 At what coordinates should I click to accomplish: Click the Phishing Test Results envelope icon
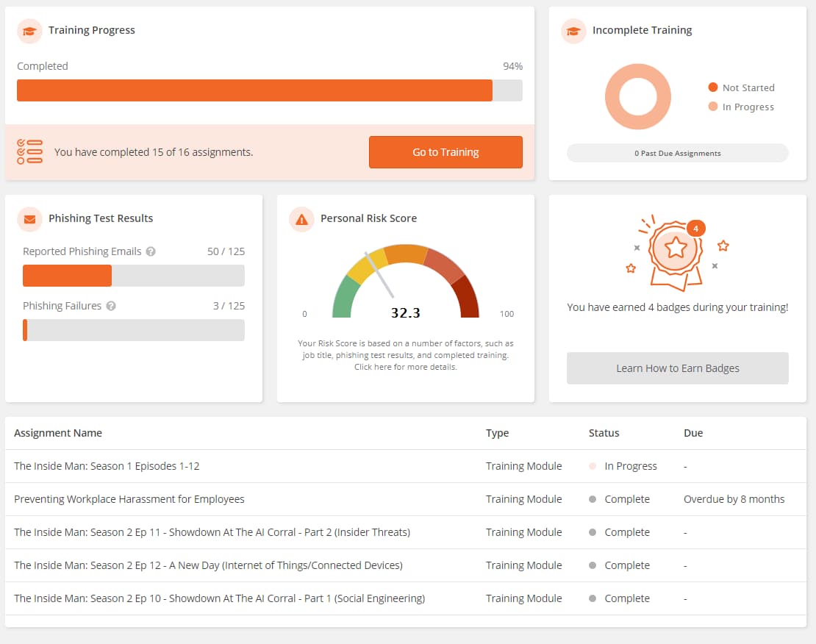point(29,219)
